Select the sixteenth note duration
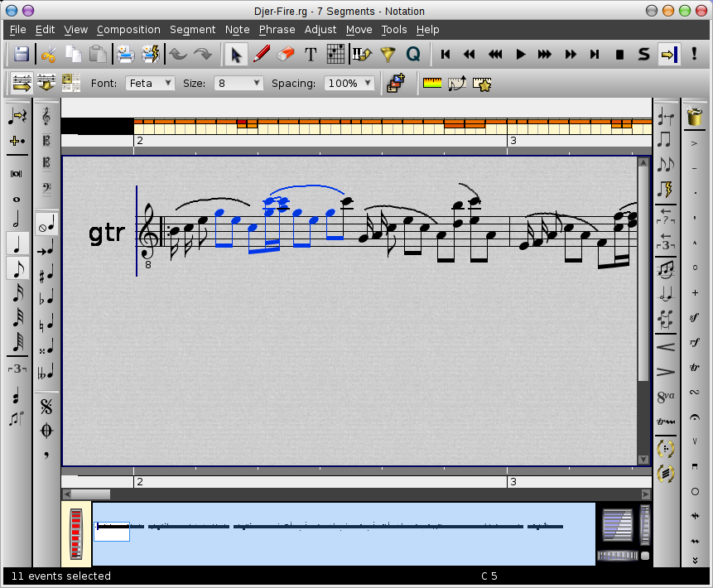Image resolution: width=713 pixels, height=588 pixels. pos(17,293)
